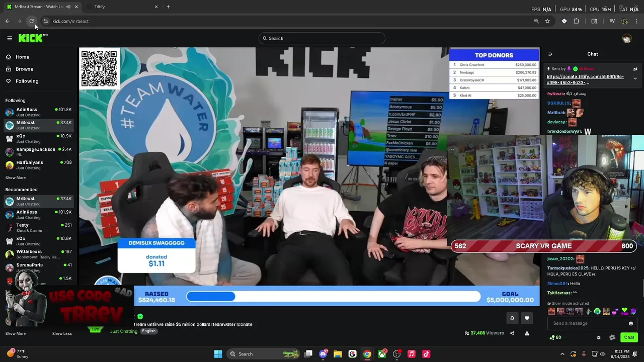Open xQc channel under Following
This screenshot has width=644, height=362.
pyautogui.click(x=39, y=138)
